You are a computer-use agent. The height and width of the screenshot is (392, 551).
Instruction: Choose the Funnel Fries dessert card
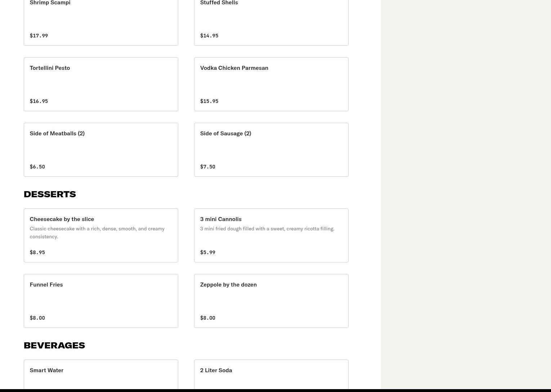pyautogui.click(x=101, y=301)
